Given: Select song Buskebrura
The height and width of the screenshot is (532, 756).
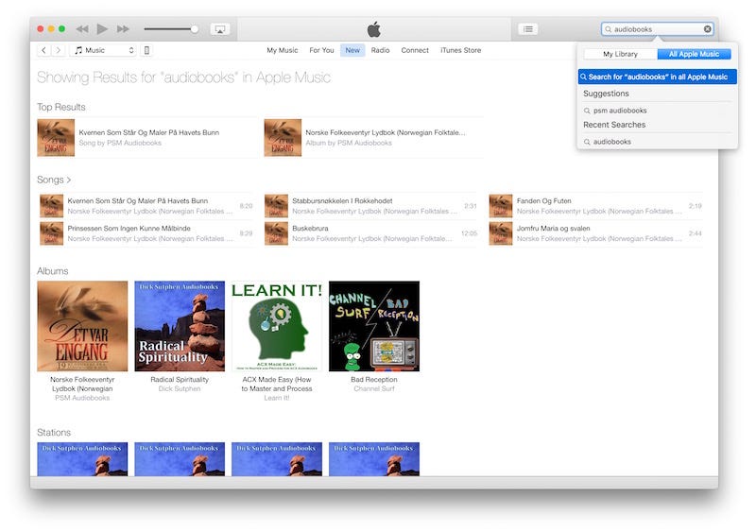Looking at the screenshot, I should [x=370, y=233].
